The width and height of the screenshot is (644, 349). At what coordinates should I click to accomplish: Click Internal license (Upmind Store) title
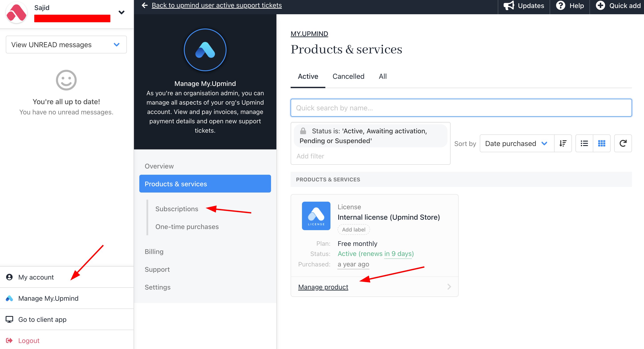389,217
